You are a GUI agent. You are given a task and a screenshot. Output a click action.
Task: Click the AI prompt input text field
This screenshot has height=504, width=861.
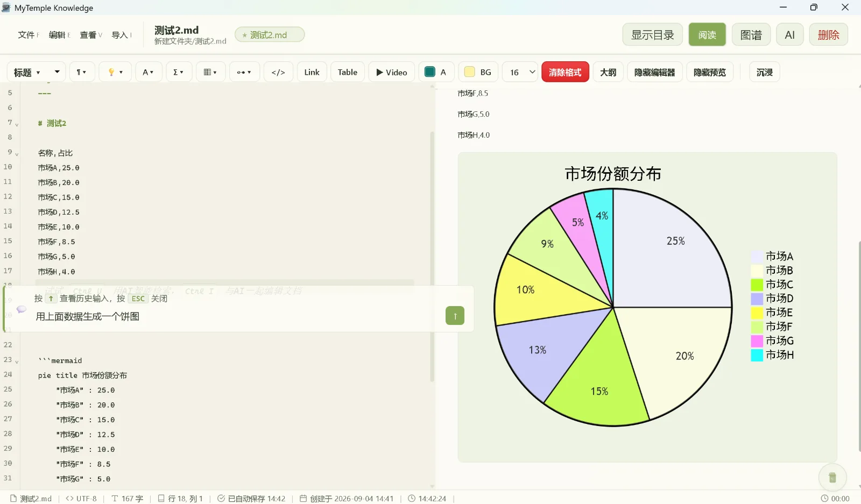237,316
